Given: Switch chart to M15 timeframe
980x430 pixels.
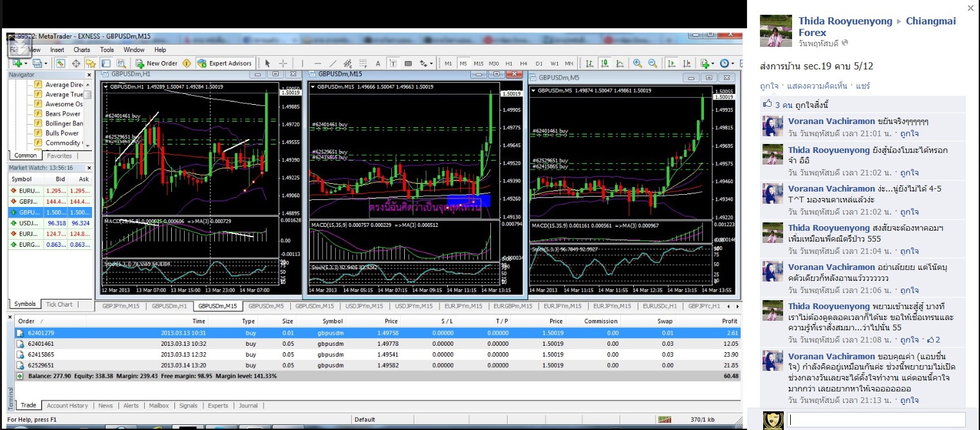Looking at the screenshot, I should point(479,63).
